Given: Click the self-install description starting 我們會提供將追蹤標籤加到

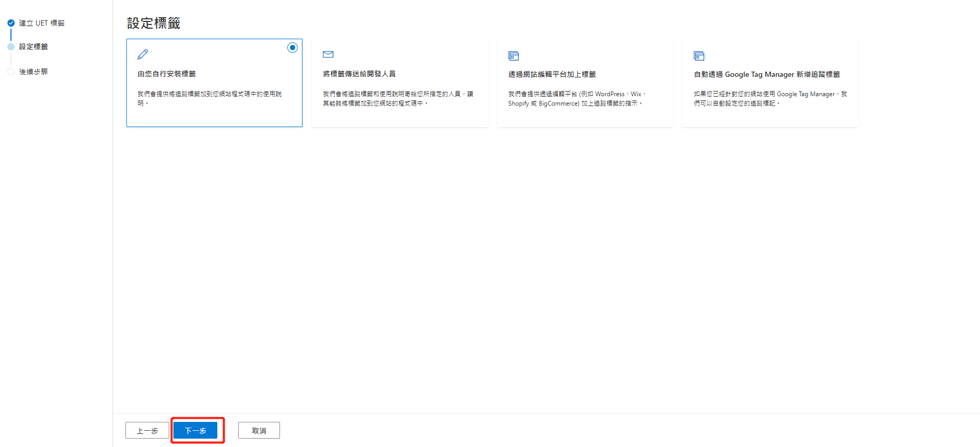Looking at the screenshot, I should point(209,99).
